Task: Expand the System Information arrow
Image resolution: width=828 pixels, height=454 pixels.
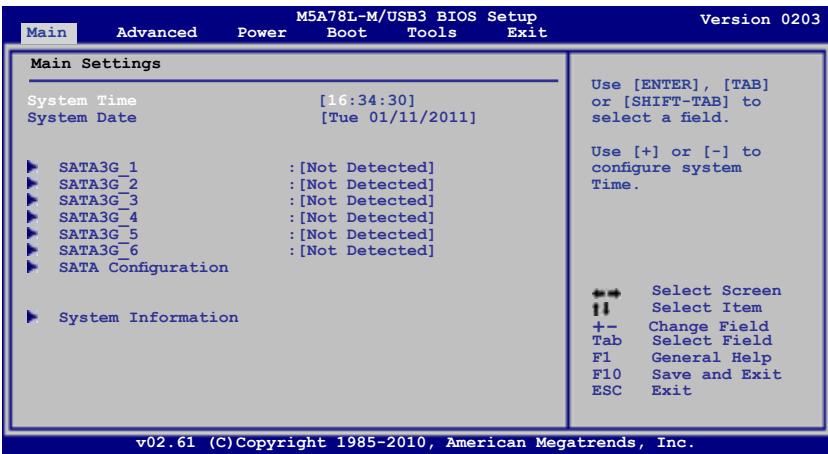Action: [33, 317]
